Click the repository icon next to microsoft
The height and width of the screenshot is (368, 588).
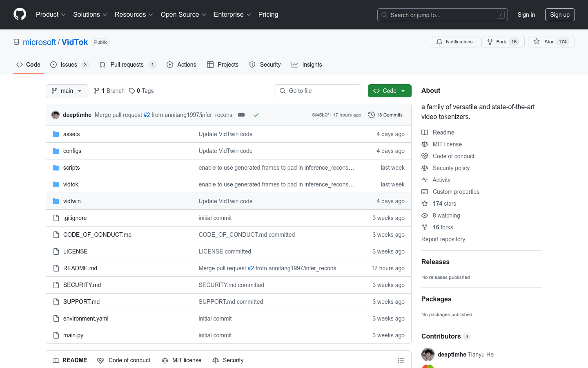(x=16, y=42)
